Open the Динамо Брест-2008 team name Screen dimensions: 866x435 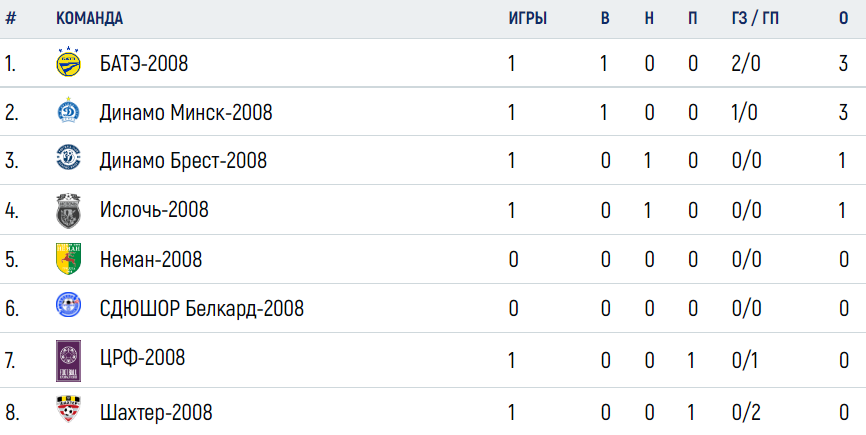tap(183, 161)
